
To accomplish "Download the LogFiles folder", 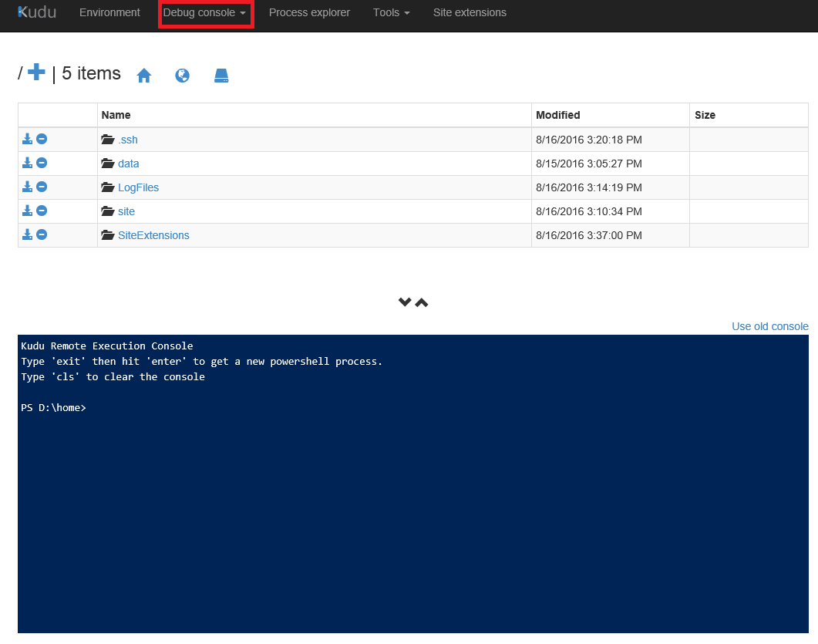I will tap(27, 187).
